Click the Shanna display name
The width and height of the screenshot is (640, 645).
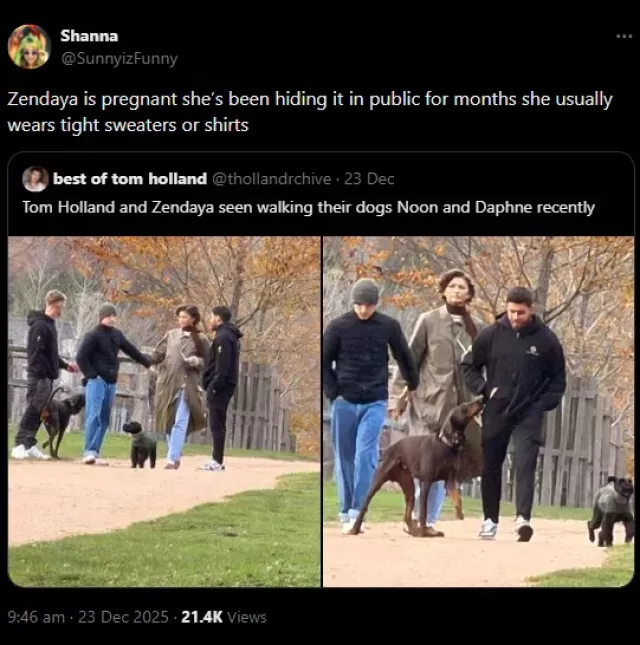click(89, 36)
